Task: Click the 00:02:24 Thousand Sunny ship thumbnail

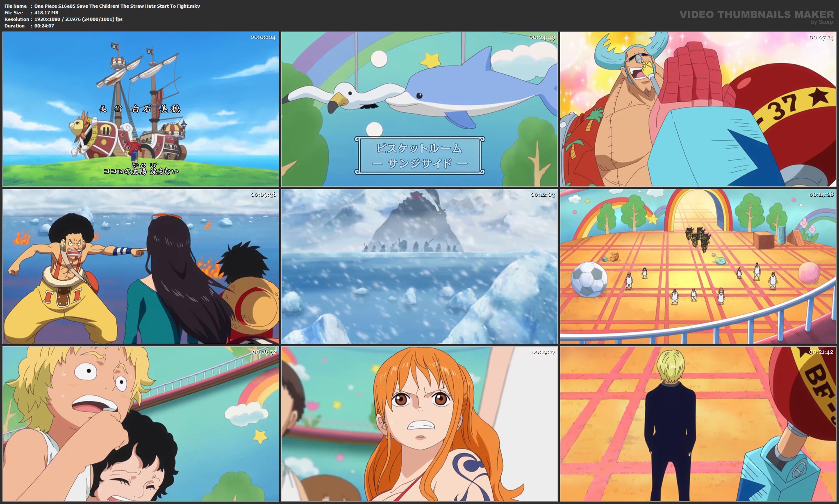Action: [x=141, y=109]
